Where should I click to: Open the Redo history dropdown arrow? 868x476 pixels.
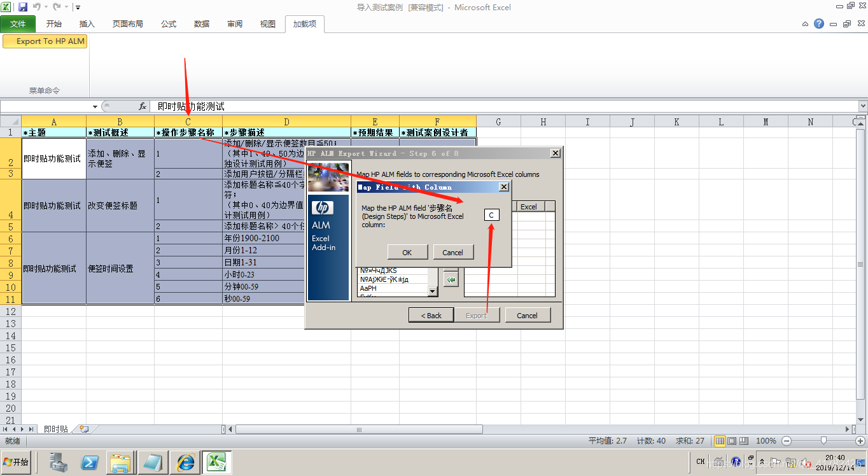tap(66, 8)
